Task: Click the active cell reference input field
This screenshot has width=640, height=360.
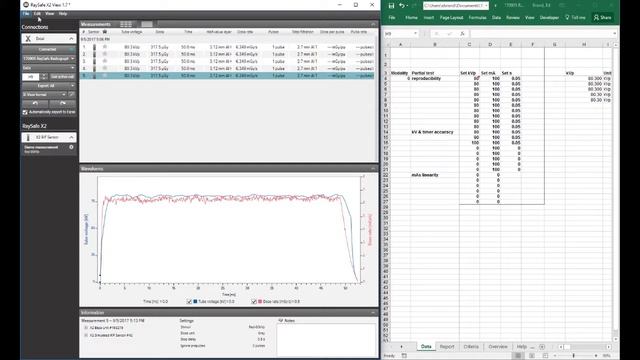Action: [31, 77]
